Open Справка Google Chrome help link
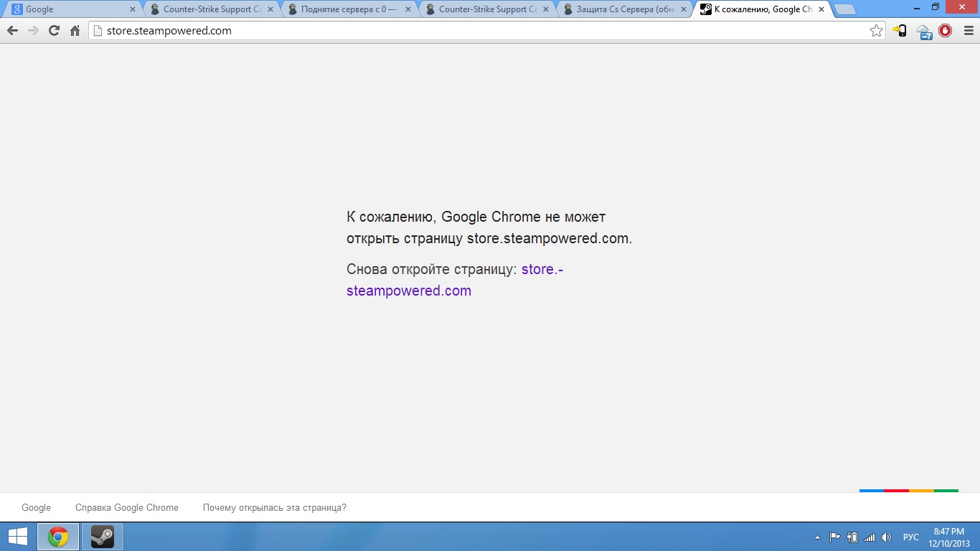 tap(127, 507)
